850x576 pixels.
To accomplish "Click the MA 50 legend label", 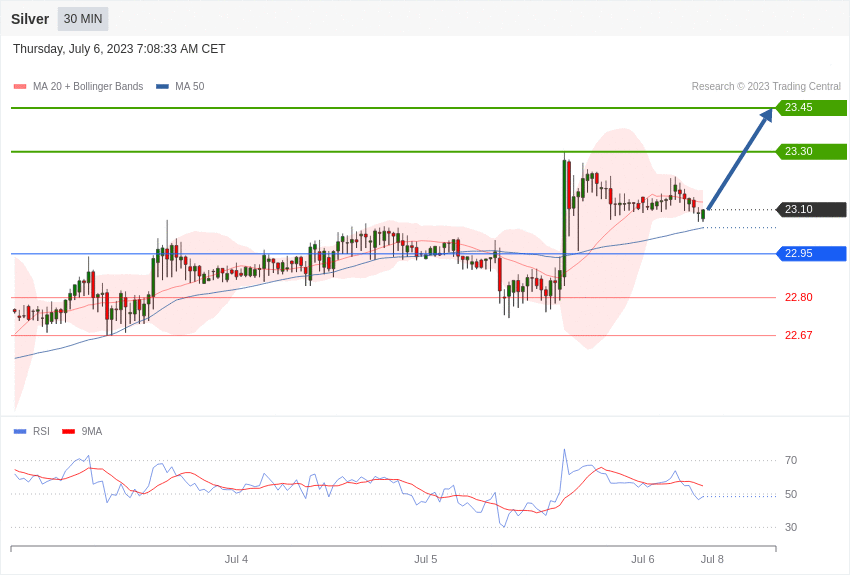I will [190, 86].
